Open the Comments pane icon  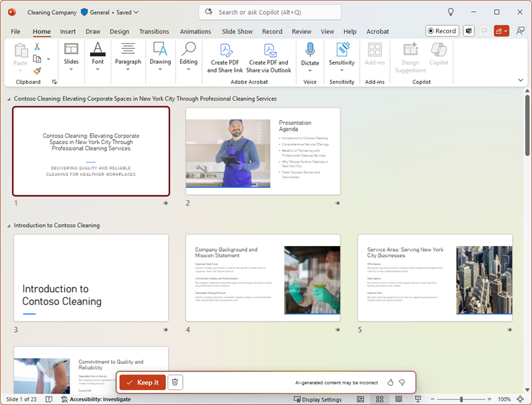[484, 31]
